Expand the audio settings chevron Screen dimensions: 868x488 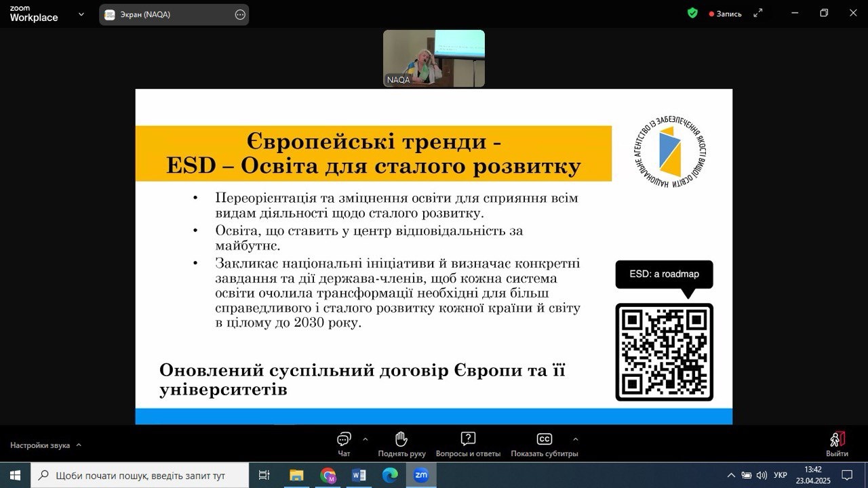79,445
